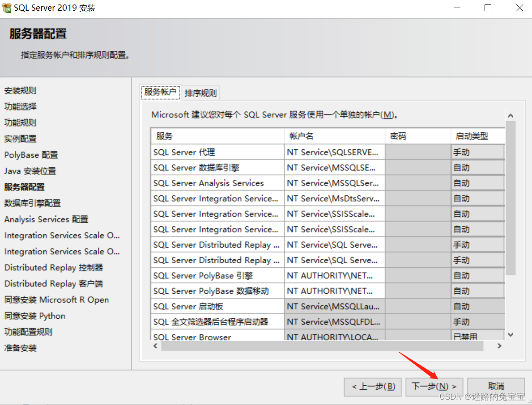The width and height of the screenshot is (532, 405).
Task: Click the SQL Server 数据库引擎 service cell
Action: pyautogui.click(x=217, y=168)
